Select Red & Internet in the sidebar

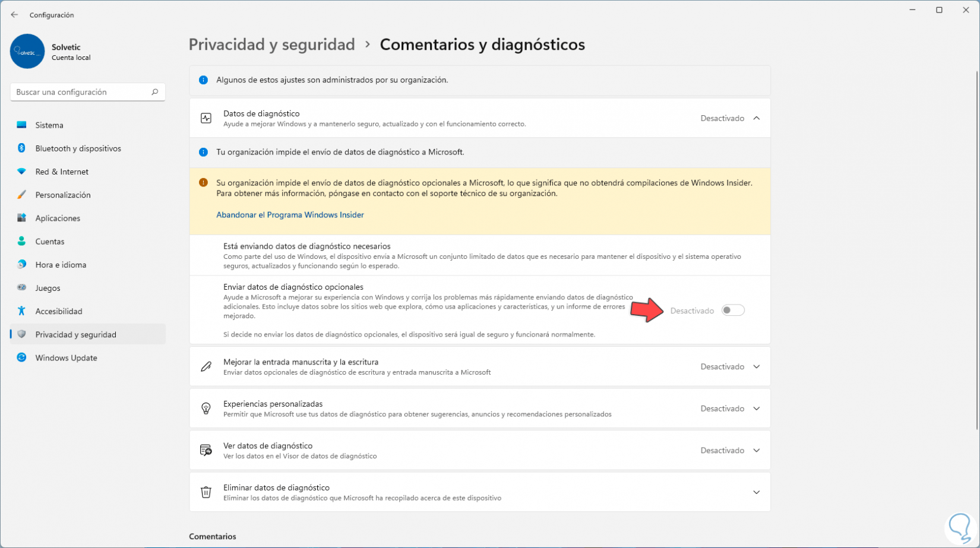[88, 172]
